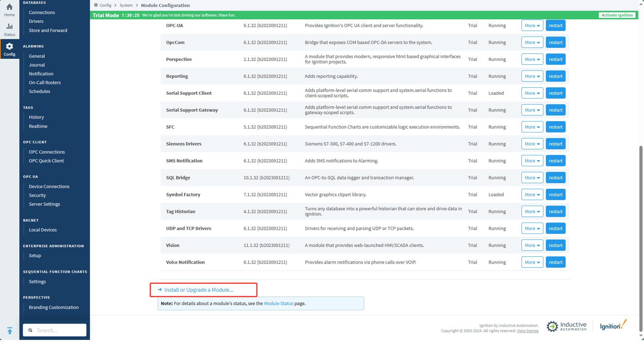Open alarming Schedules page
Viewport: 644px width, 348px height.
[x=40, y=92]
